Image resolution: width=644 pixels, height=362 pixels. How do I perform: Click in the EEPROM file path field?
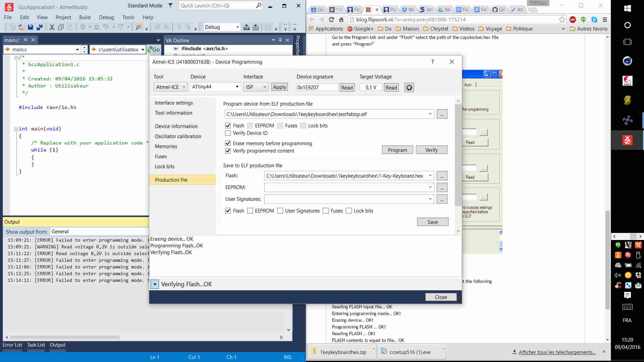point(345,187)
